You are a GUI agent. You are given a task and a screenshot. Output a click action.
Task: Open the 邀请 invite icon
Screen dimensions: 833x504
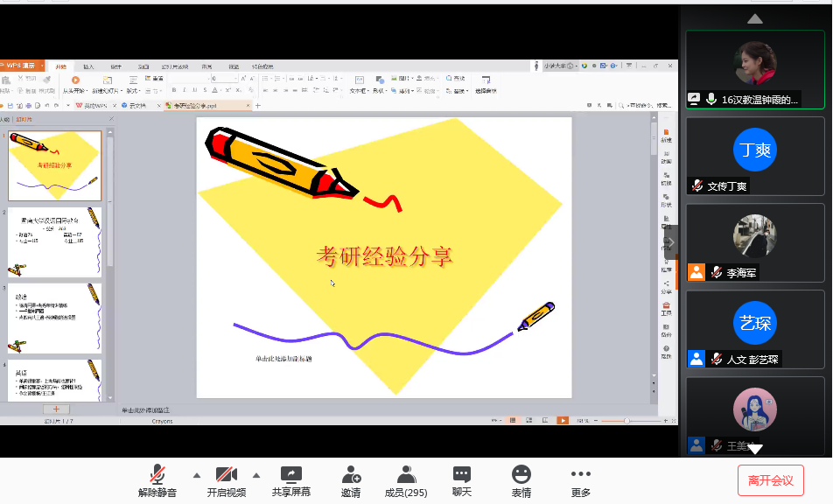click(x=351, y=475)
